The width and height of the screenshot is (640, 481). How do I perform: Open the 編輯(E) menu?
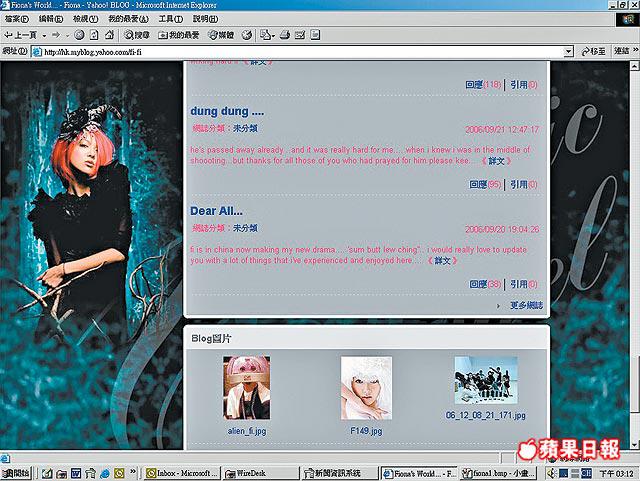[51, 19]
